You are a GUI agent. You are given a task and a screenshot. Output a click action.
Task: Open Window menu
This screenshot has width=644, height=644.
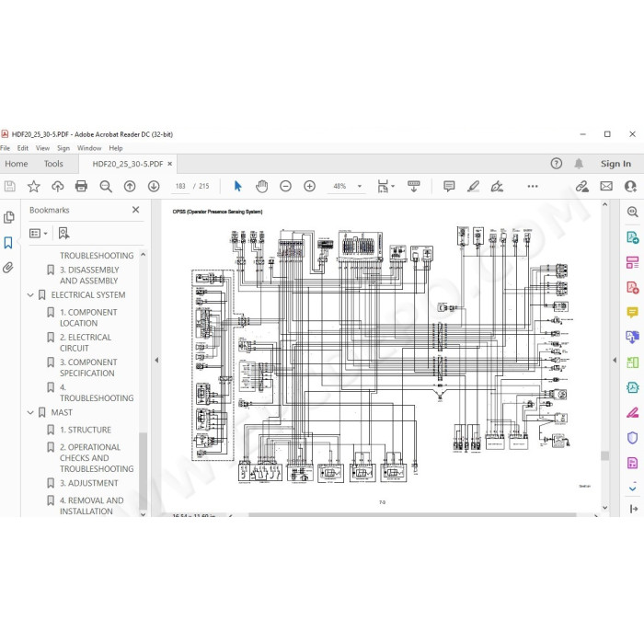[89, 148]
